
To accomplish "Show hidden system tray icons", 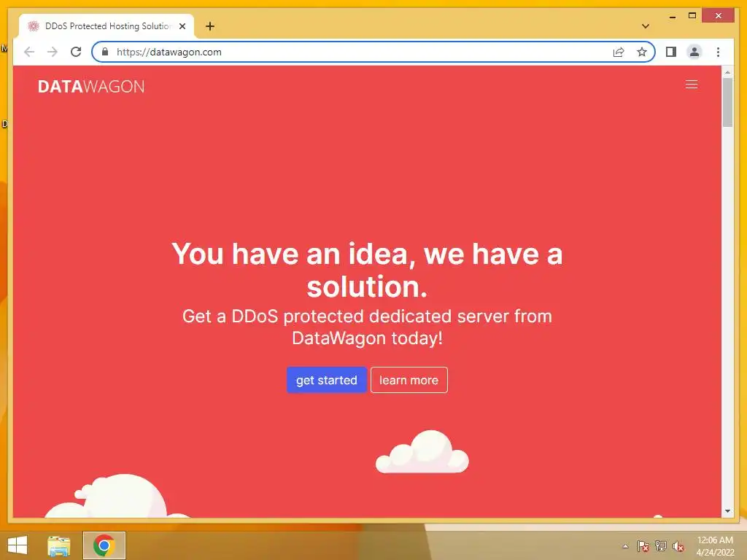I will [x=625, y=546].
